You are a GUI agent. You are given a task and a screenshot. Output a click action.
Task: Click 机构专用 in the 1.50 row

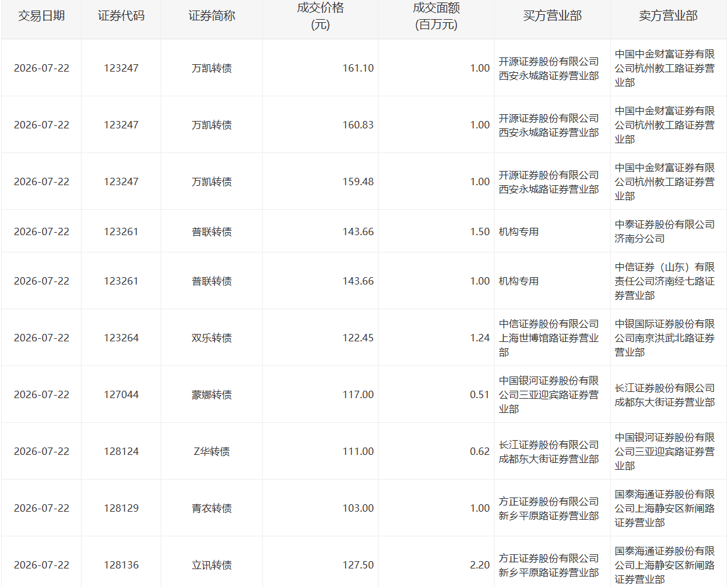point(519,231)
